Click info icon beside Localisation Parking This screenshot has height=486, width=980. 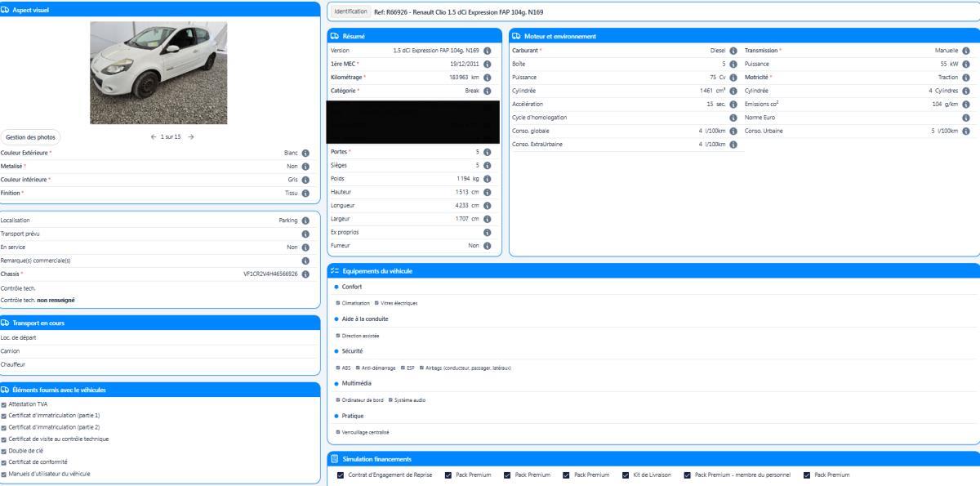pos(305,221)
